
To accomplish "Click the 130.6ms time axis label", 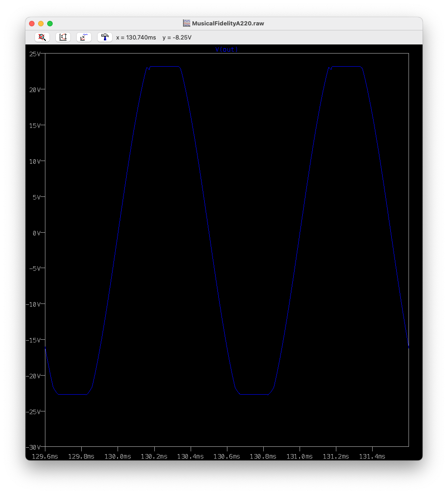I will 226,456.
